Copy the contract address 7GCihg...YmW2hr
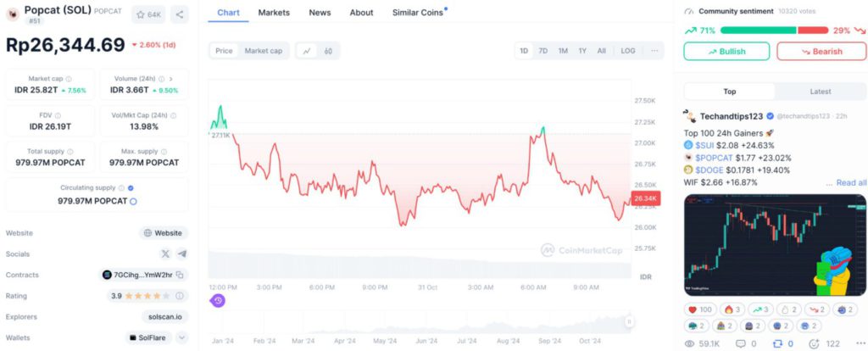Image resolution: width=868 pixels, height=351 pixels. [180, 275]
